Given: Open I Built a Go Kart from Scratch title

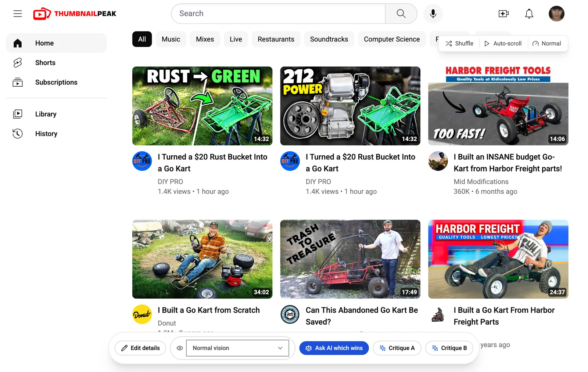Looking at the screenshot, I should point(209,310).
